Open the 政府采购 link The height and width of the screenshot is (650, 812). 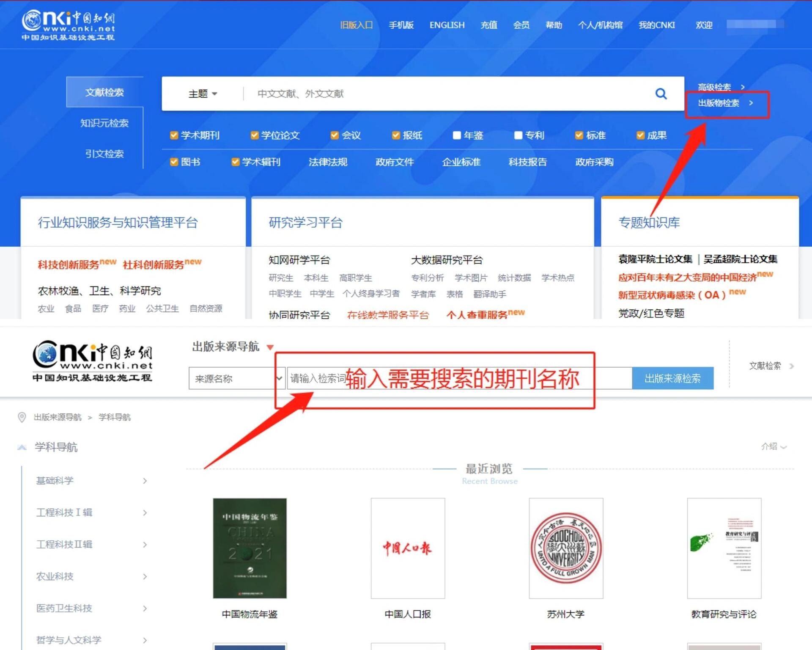(594, 162)
